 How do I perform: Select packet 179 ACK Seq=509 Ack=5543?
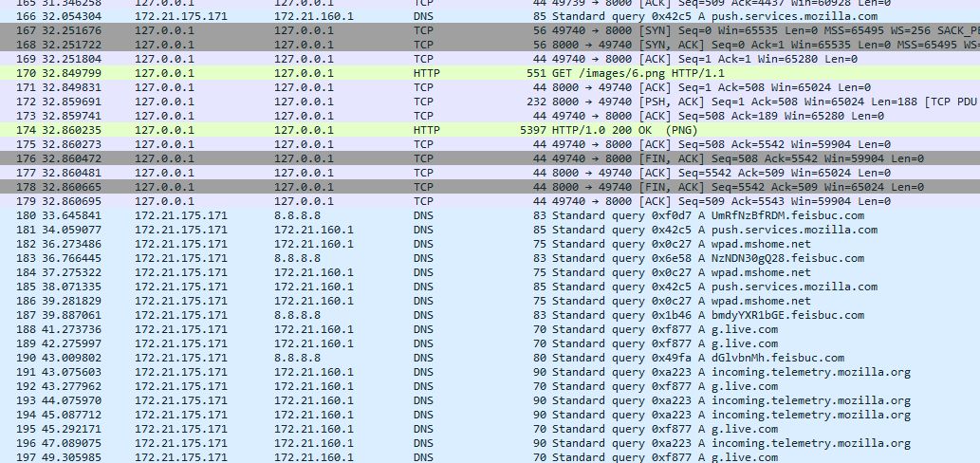pos(490,201)
